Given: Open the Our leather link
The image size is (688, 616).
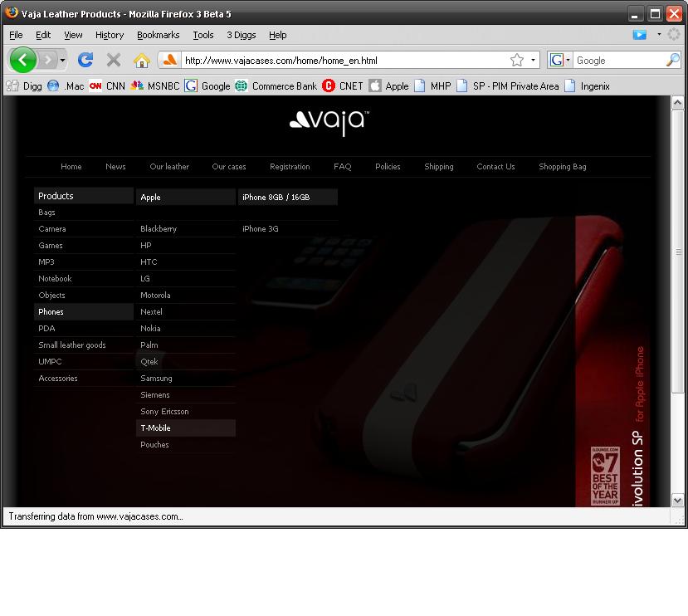Looking at the screenshot, I should (x=169, y=166).
